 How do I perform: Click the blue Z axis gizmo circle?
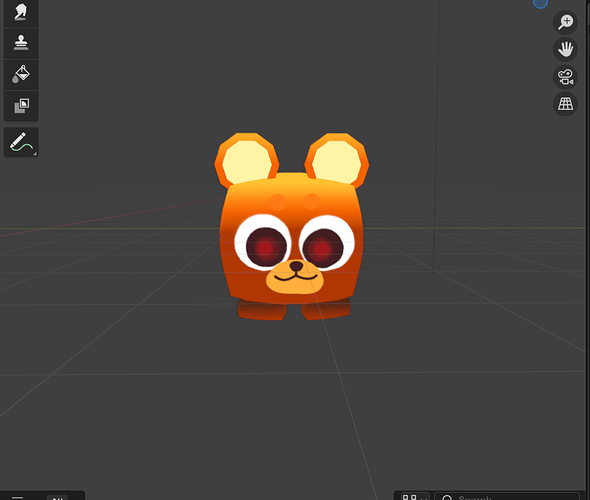coord(540,3)
